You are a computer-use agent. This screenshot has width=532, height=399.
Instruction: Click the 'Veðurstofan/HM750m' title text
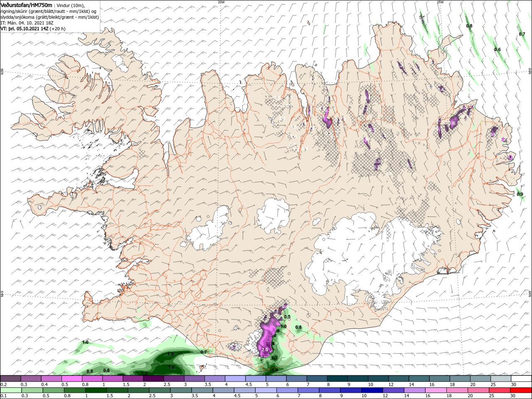pyautogui.click(x=27, y=5)
